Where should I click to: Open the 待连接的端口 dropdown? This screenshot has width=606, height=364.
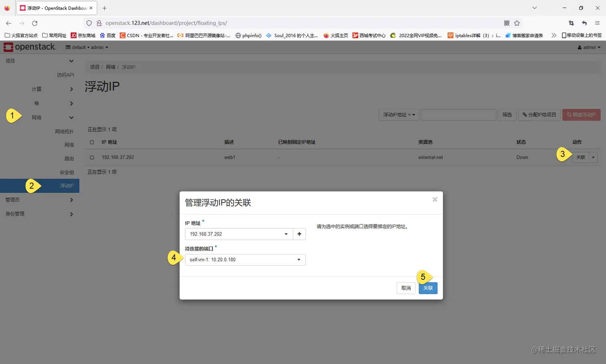pyautogui.click(x=245, y=260)
